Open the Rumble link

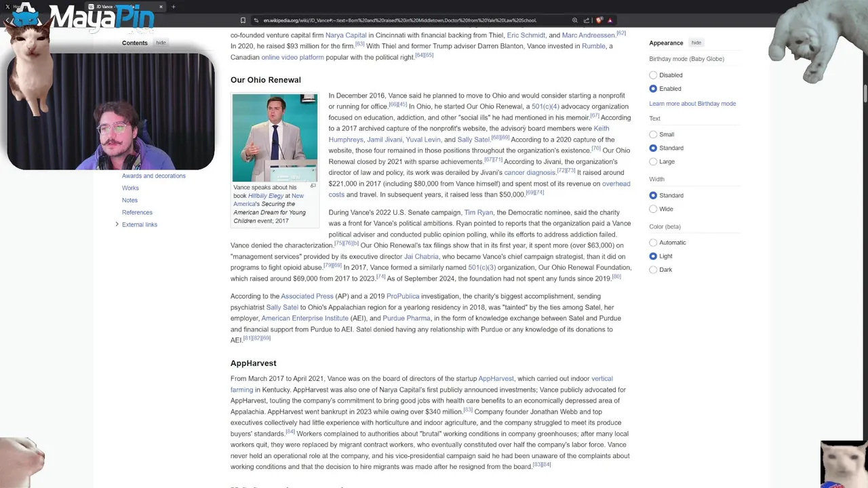[x=593, y=46]
